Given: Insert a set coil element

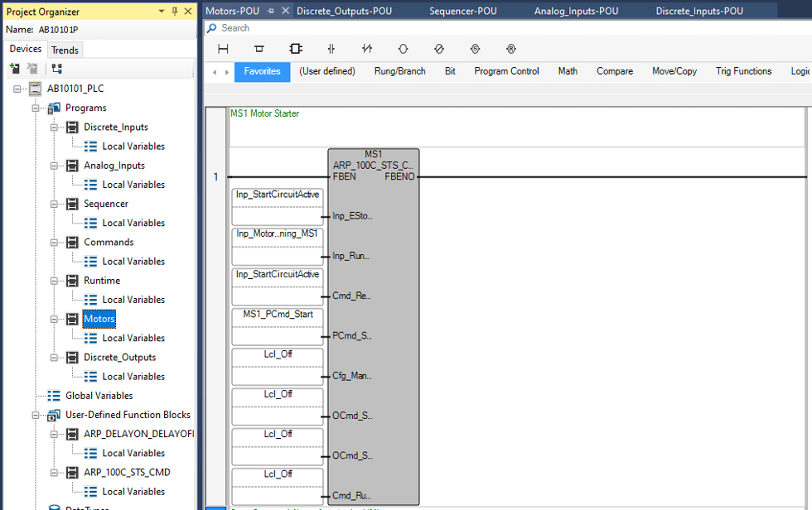Looking at the screenshot, I should point(475,49).
